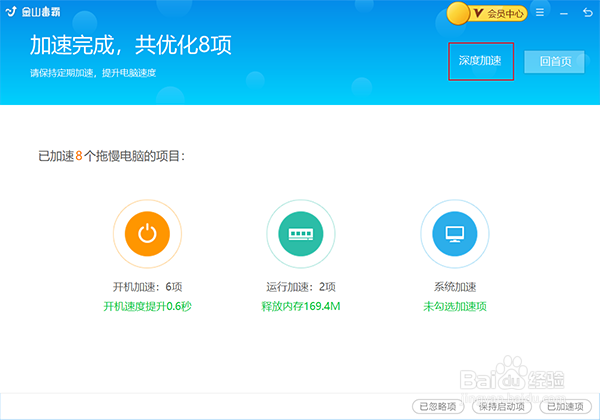Select 系统加速 label
Viewport: 600px width, 420px height.
click(455, 287)
